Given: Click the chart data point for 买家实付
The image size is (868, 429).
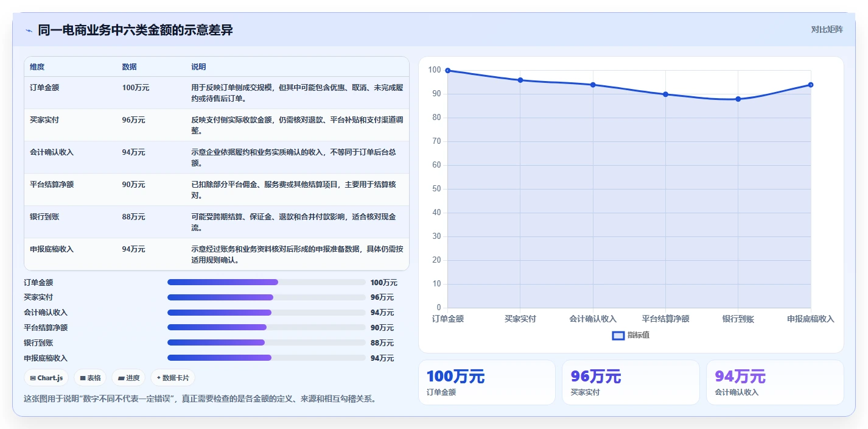Looking at the screenshot, I should tap(520, 80).
